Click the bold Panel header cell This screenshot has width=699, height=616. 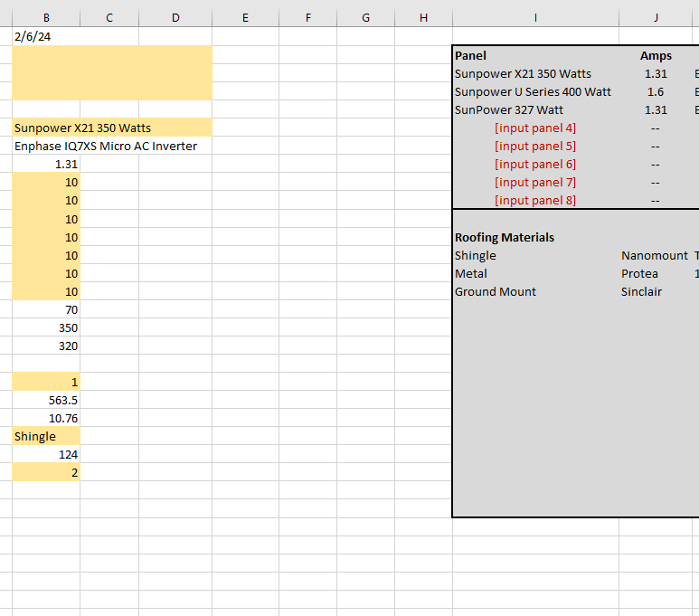click(x=536, y=56)
